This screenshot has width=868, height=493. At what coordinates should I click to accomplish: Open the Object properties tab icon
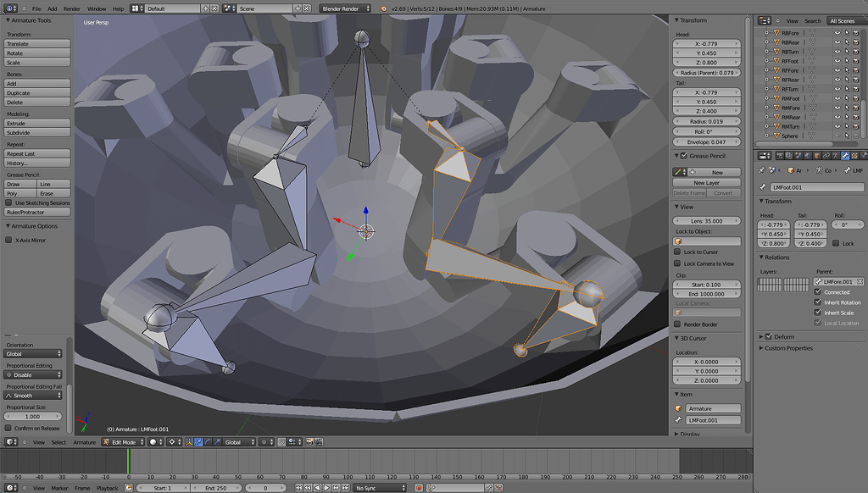(x=817, y=156)
